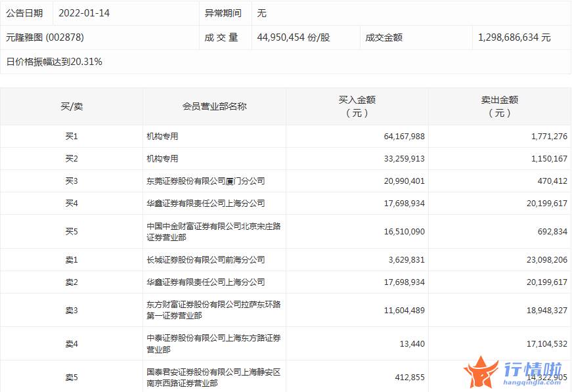The image size is (572, 392).
Task: Click the 公告日期 label
Action: tap(24, 13)
